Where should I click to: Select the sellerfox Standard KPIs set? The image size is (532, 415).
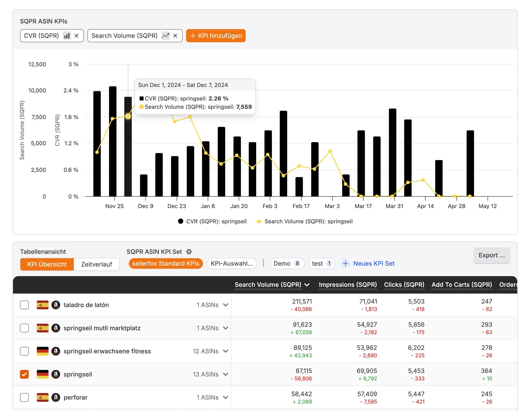coord(165,263)
